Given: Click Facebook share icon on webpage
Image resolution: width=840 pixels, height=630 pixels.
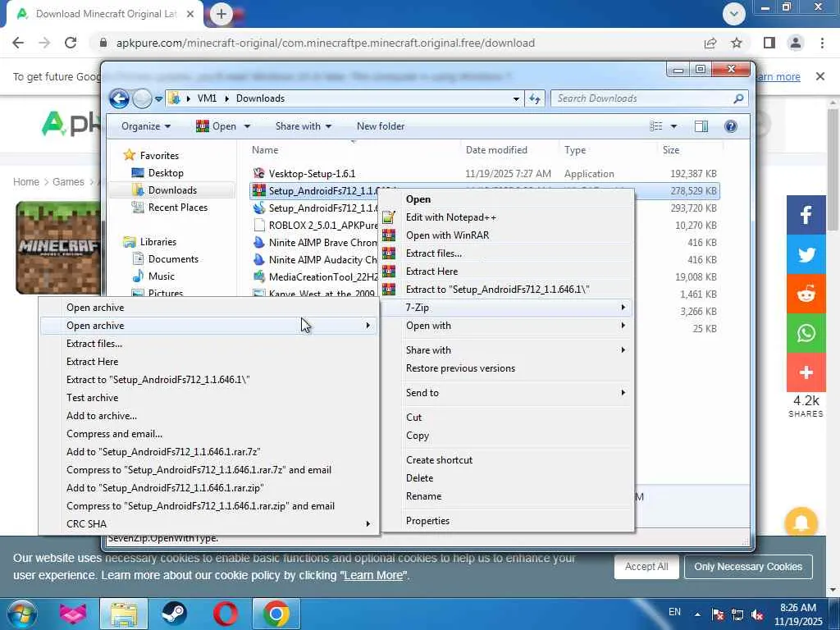Looking at the screenshot, I should click(x=806, y=215).
